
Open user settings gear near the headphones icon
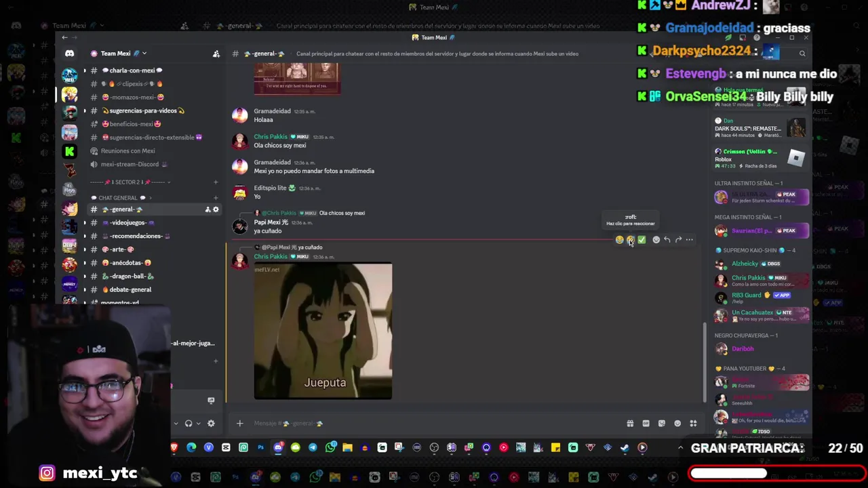click(211, 424)
